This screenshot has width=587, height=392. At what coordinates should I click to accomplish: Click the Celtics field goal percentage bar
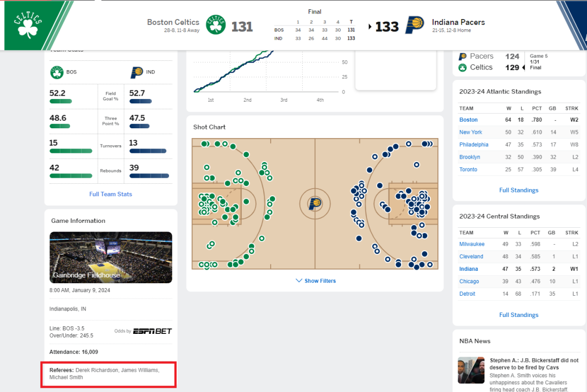click(61, 101)
